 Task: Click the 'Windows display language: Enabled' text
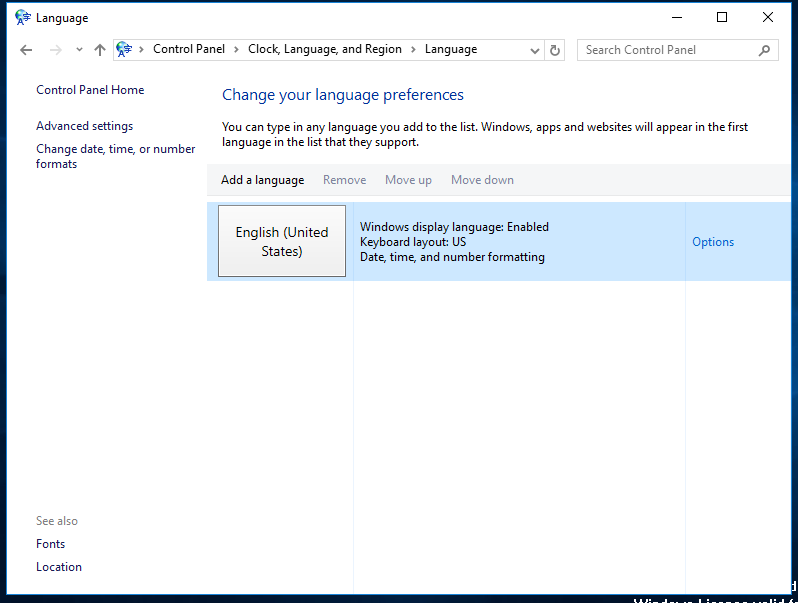point(454,227)
